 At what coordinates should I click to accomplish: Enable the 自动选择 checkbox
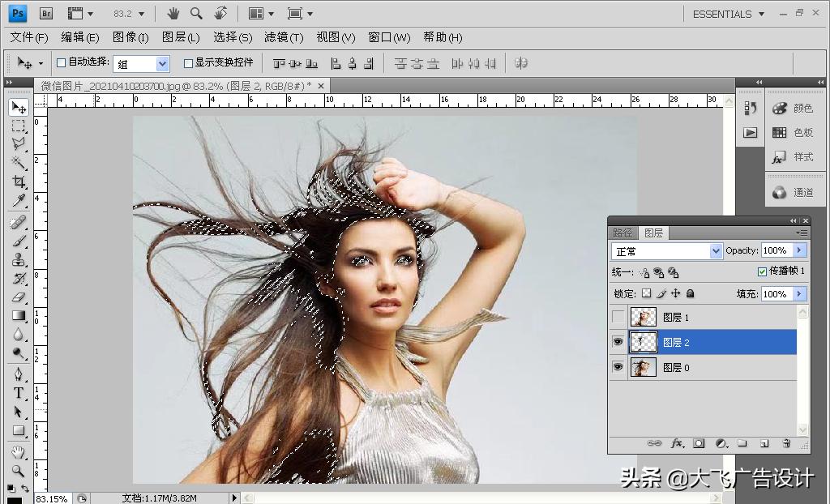pyautogui.click(x=61, y=62)
